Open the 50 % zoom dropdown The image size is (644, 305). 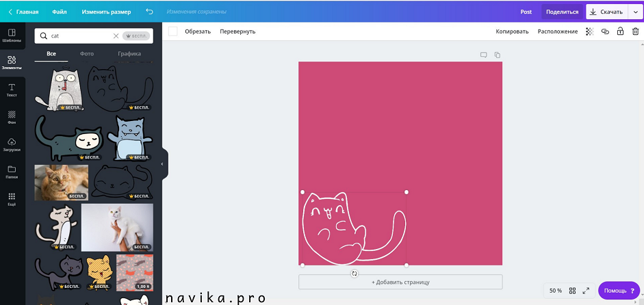click(555, 291)
